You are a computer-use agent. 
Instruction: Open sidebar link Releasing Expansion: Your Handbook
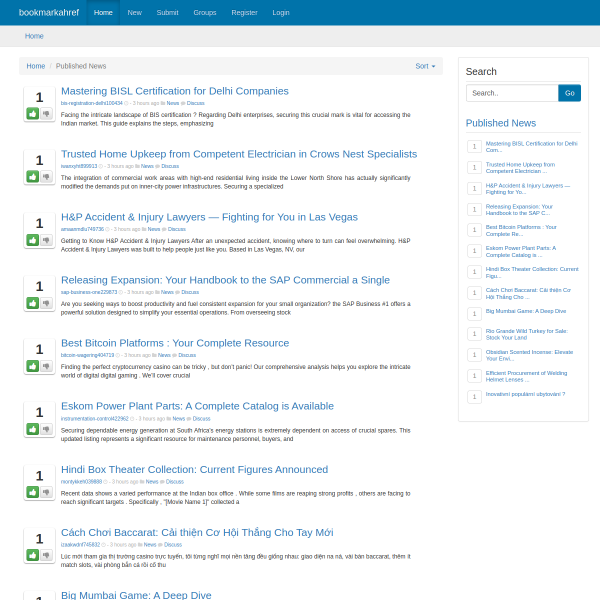519,210
